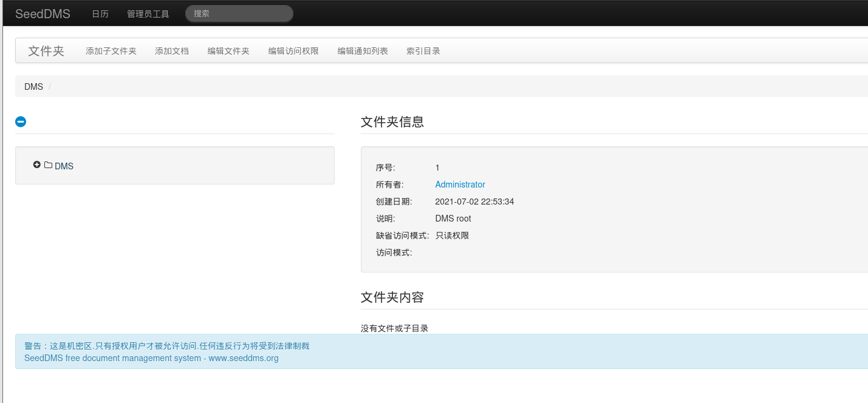Focus the 搜索 search box
The height and width of the screenshot is (403, 868).
pyautogui.click(x=239, y=13)
